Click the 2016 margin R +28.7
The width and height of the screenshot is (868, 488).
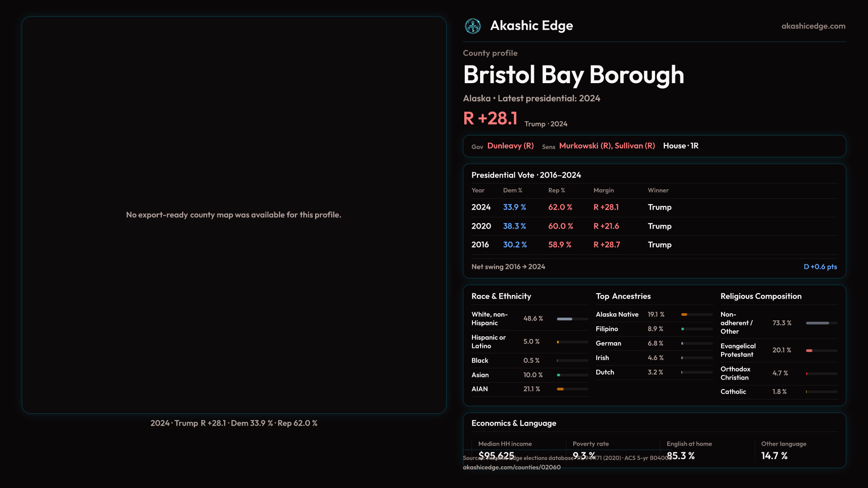(606, 245)
